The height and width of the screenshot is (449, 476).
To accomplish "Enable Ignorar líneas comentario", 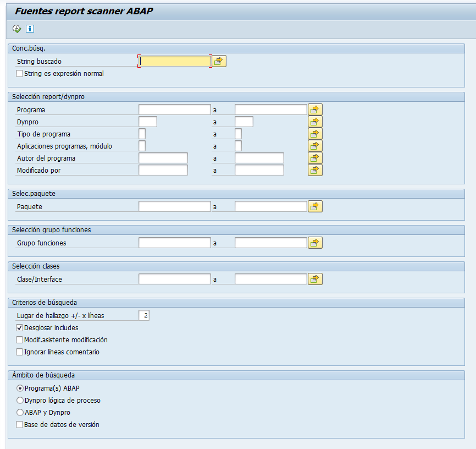I will pyautogui.click(x=19, y=352).
